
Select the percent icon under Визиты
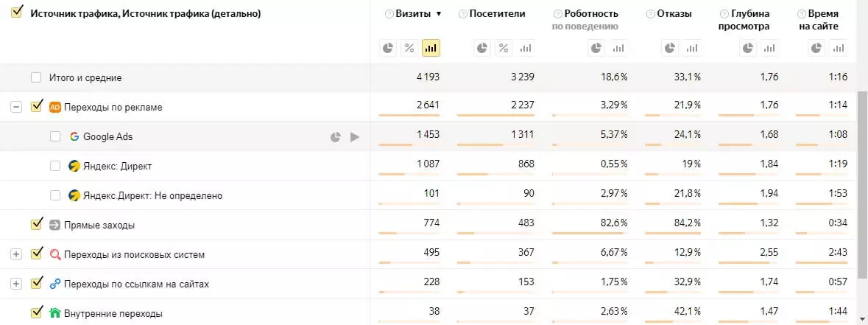click(x=409, y=48)
